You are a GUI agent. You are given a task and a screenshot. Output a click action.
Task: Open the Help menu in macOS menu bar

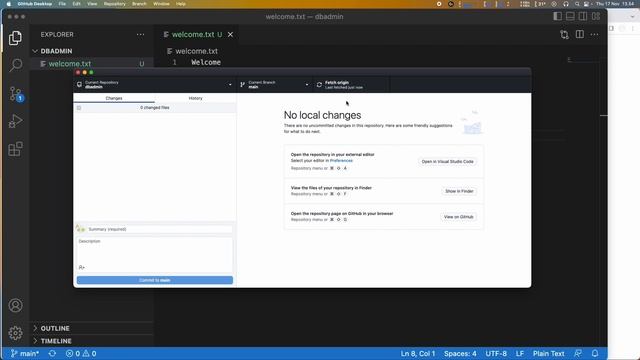[x=181, y=4]
